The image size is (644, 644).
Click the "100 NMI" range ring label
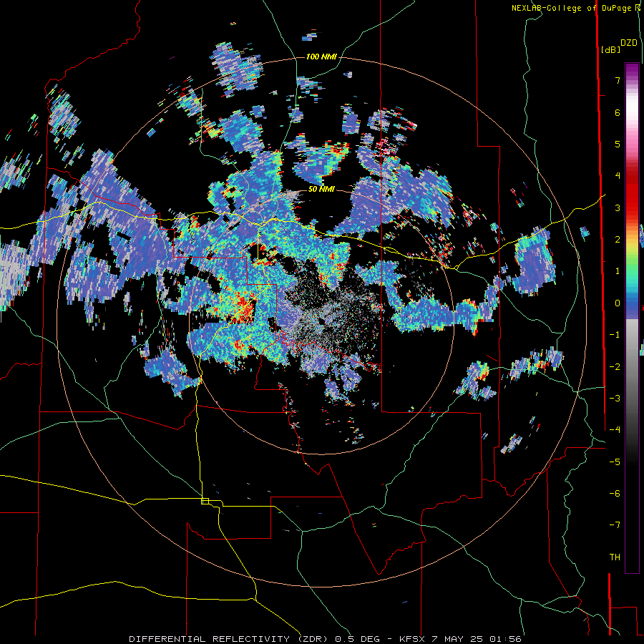321,57
